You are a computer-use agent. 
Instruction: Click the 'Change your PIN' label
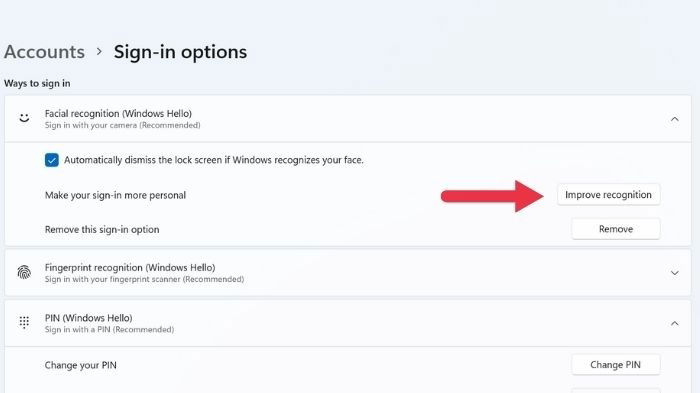(x=80, y=365)
